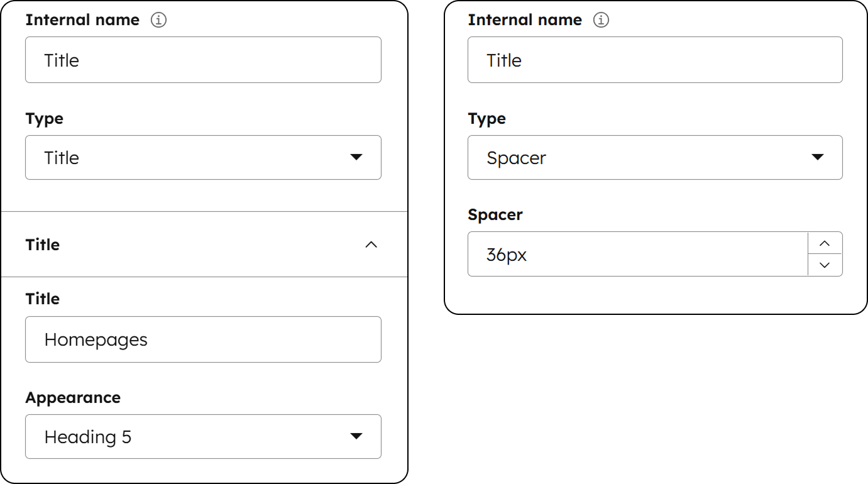Click the info icon beside left Internal name
This screenshot has width=868, height=484.
coord(160,19)
